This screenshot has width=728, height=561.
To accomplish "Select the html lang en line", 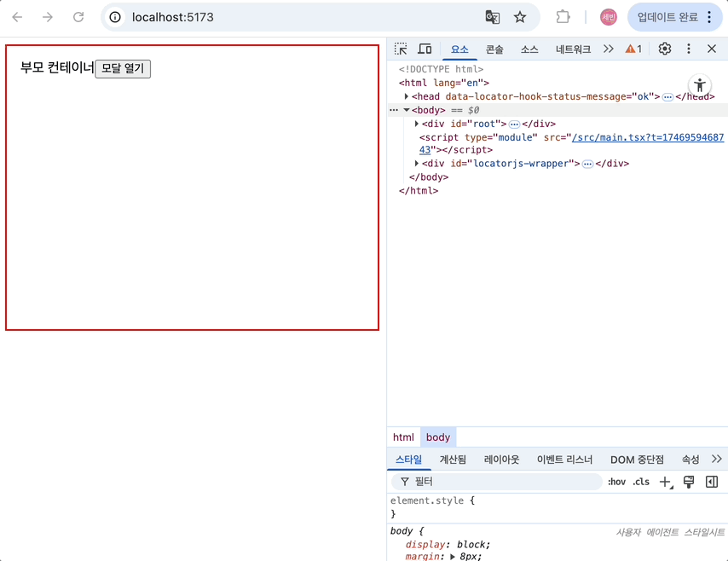I will tap(443, 83).
